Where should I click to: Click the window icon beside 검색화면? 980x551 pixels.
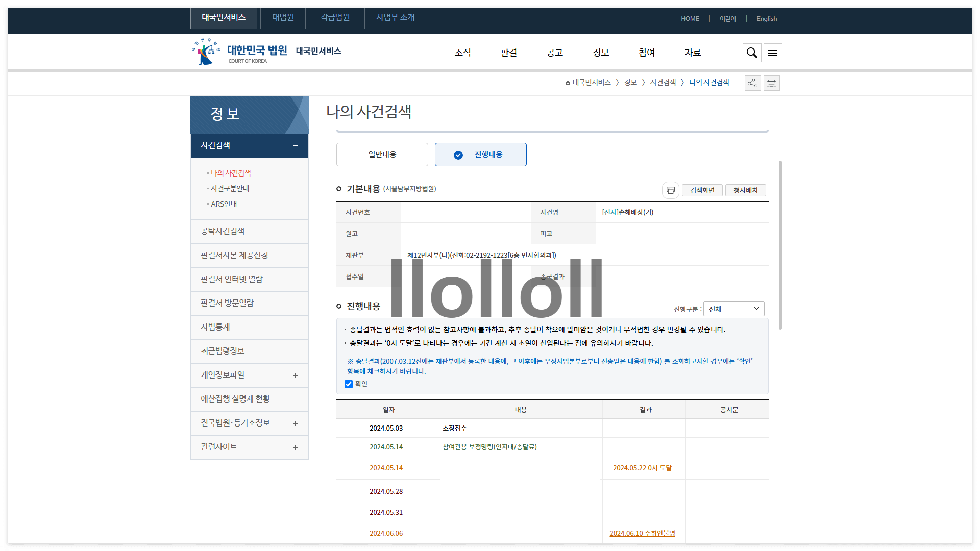[671, 190]
